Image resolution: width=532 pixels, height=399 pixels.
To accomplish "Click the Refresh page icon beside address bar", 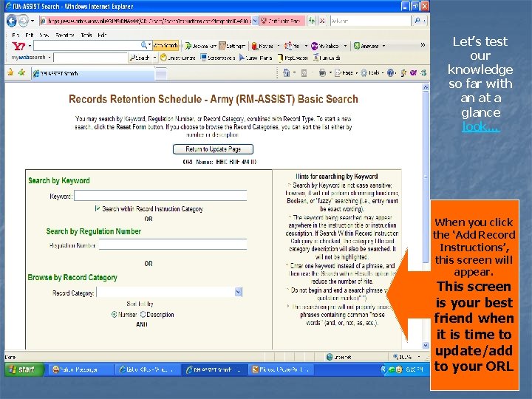I will coord(312,21).
